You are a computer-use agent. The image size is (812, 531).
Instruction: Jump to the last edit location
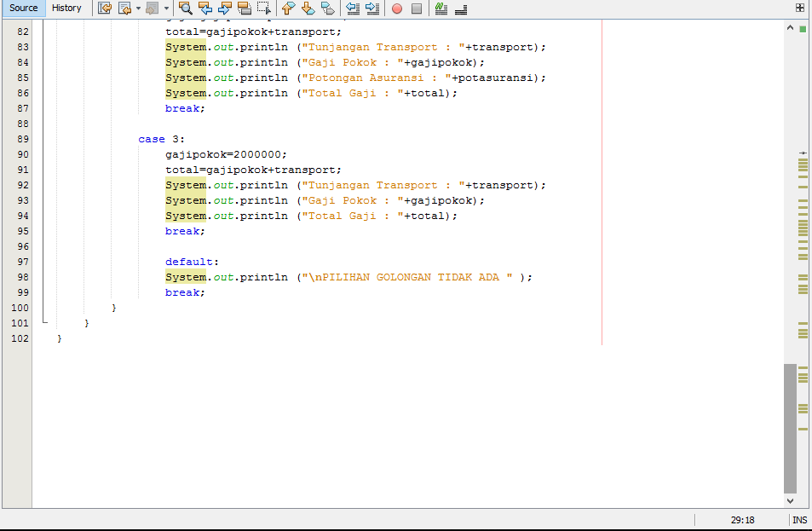pos(105,9)
